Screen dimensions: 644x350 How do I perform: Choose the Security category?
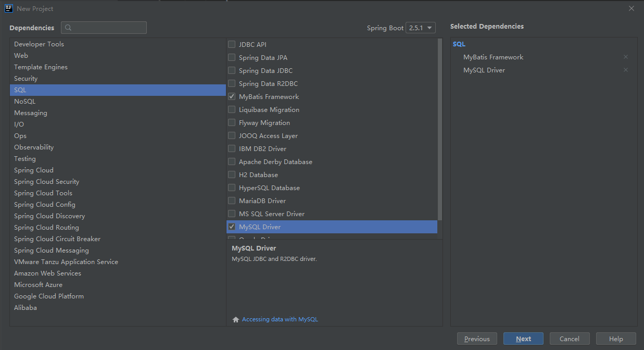pos(118,79)
